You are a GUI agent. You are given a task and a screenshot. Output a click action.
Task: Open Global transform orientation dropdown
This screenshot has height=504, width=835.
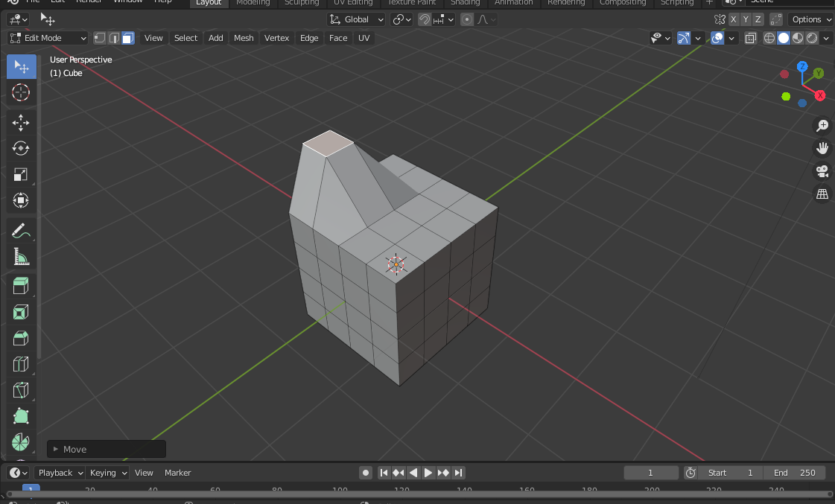click(356, 19)
